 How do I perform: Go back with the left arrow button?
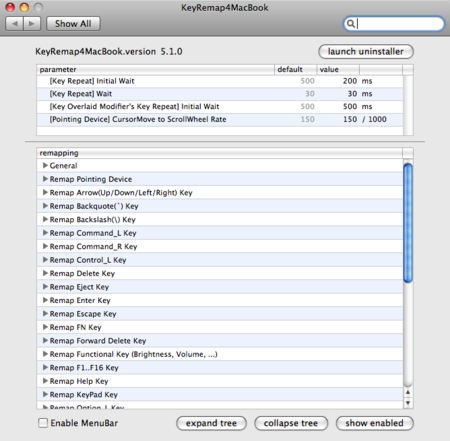pos(15,24)
